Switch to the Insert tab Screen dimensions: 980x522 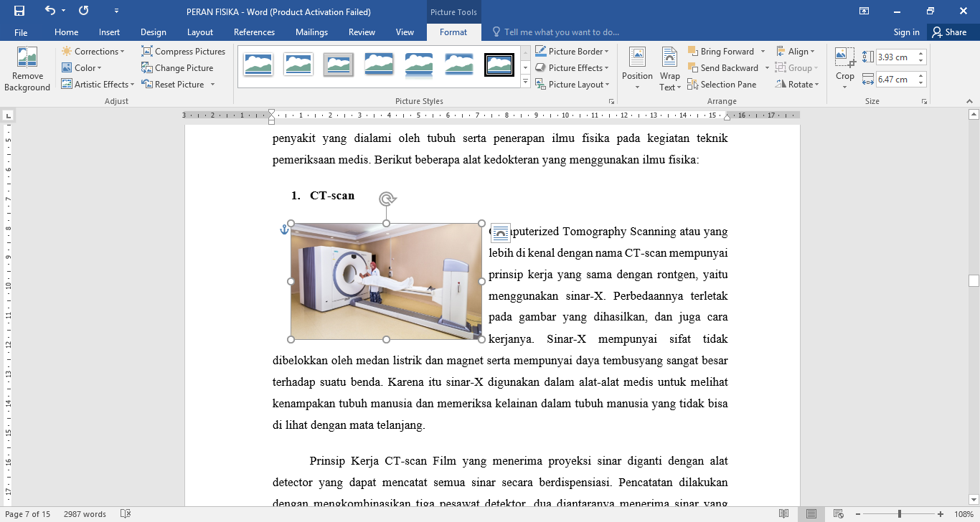109,32
